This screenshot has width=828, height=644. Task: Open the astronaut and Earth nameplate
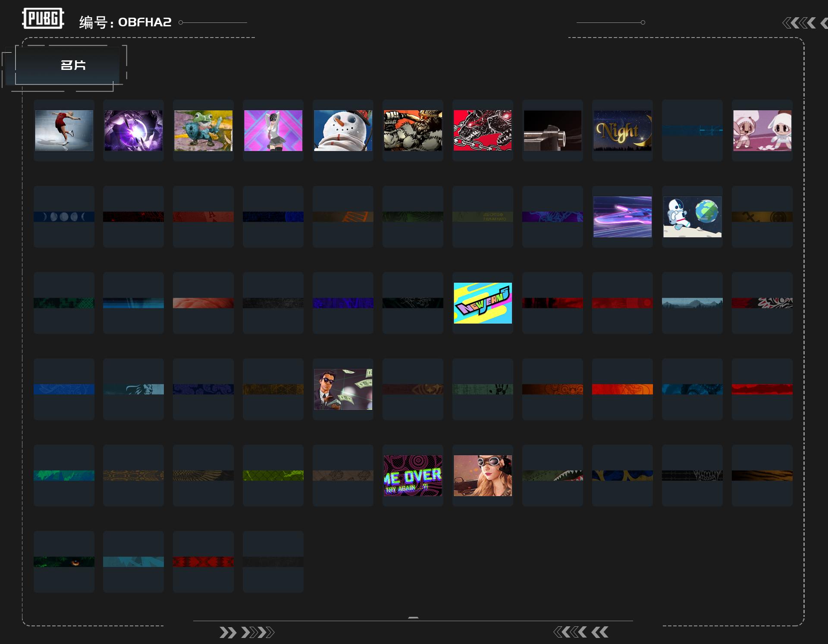(692, 217)
